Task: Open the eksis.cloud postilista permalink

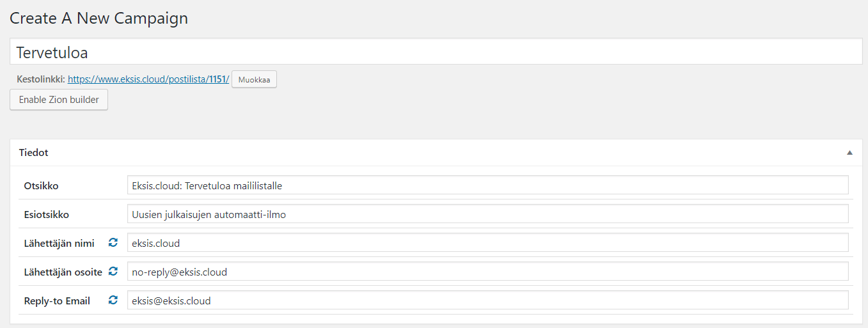Action: (x=148, y=80)
